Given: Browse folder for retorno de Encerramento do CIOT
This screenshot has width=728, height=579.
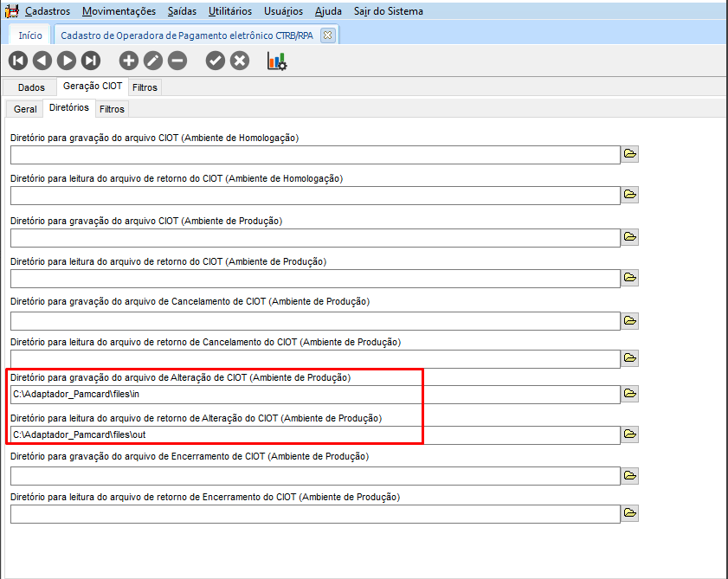Looking at the screenshot, I should [630, 513].
